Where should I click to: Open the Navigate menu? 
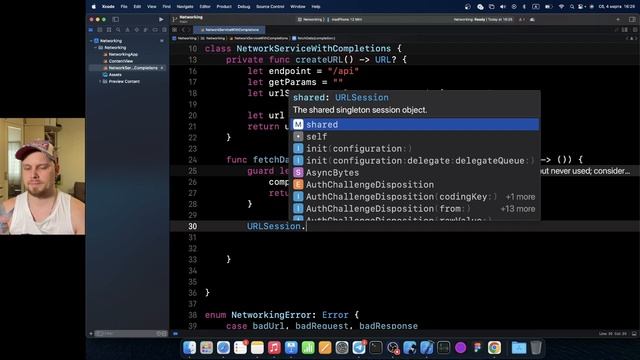pyautogui.click(x=185, y=7)
